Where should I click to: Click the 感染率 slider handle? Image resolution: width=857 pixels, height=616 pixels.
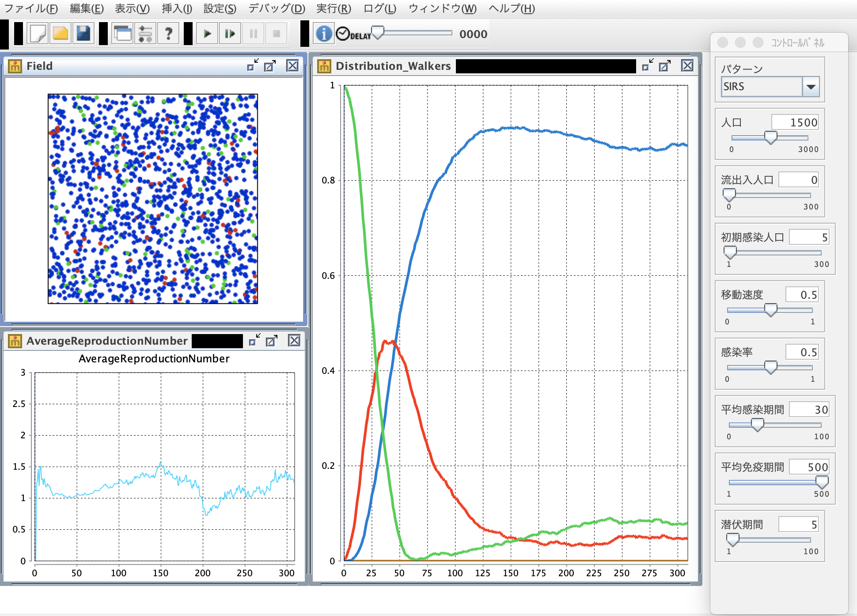coord(770,367)
